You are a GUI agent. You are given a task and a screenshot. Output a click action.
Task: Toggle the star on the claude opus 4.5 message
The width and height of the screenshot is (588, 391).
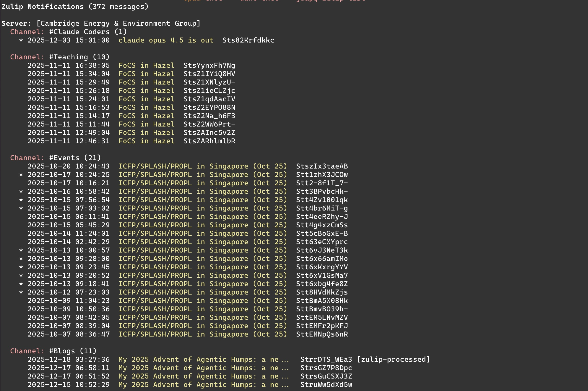pos(21,40)
